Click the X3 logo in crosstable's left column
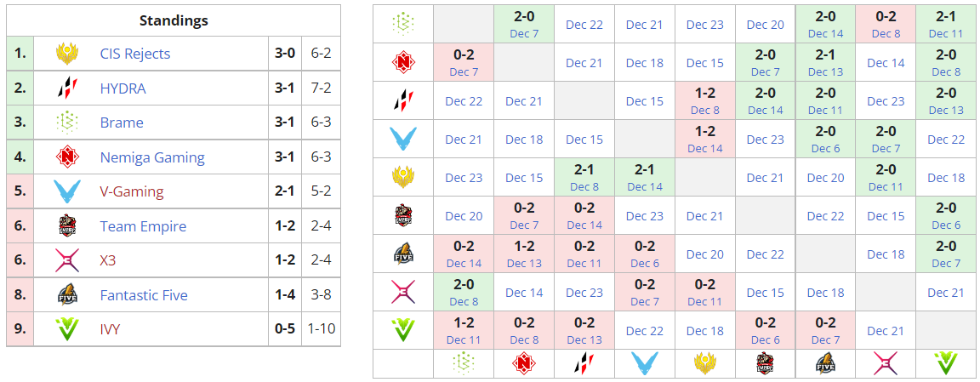 pos(402,292)
